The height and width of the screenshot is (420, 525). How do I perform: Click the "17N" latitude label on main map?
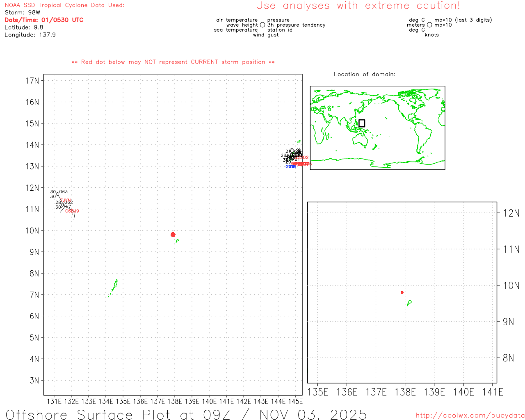[32, 80]
